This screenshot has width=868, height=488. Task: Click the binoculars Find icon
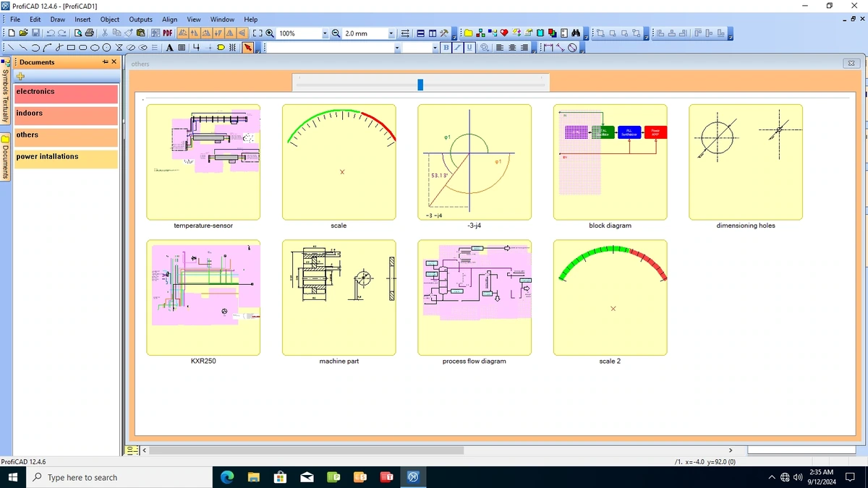pos(576,33)
